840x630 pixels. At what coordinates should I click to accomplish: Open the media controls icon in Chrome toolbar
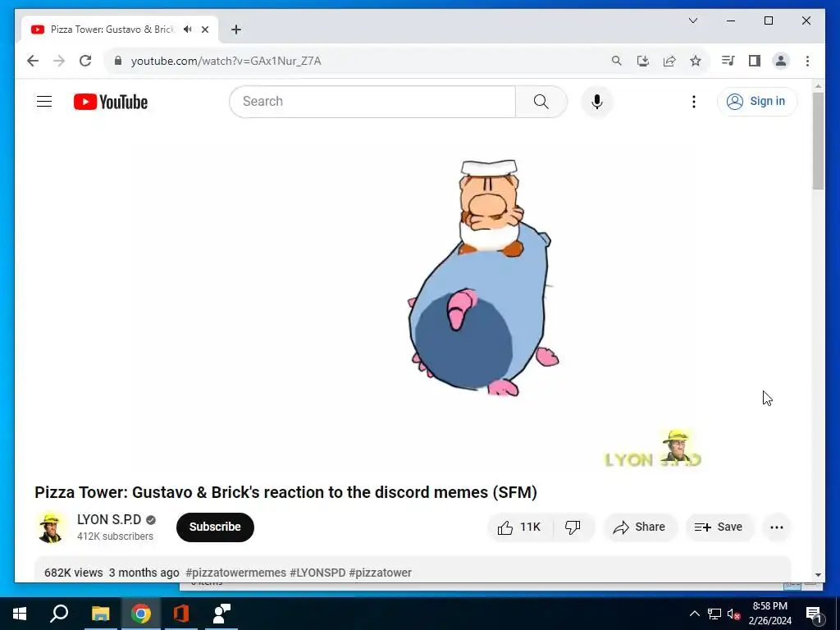click(728, 61)
